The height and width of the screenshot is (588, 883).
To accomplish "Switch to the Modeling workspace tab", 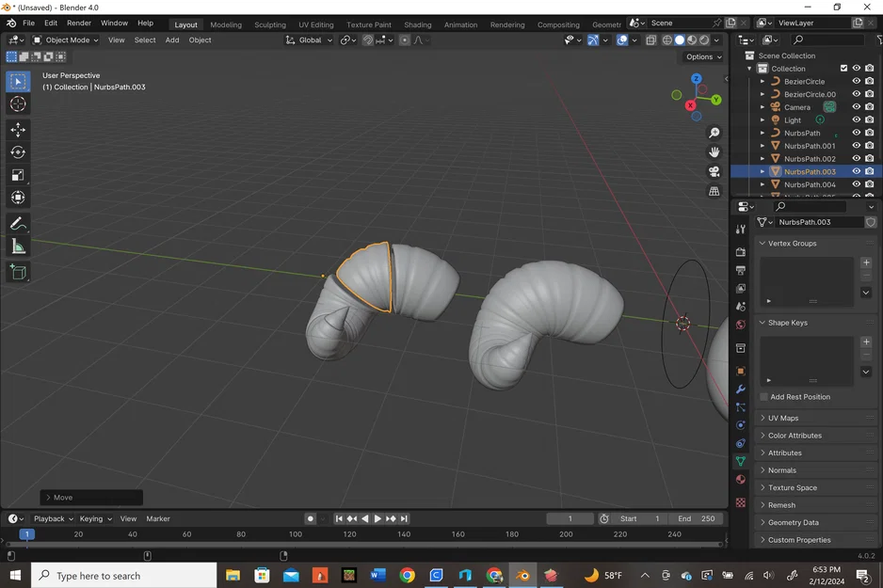I will click(x=226, y=24).
